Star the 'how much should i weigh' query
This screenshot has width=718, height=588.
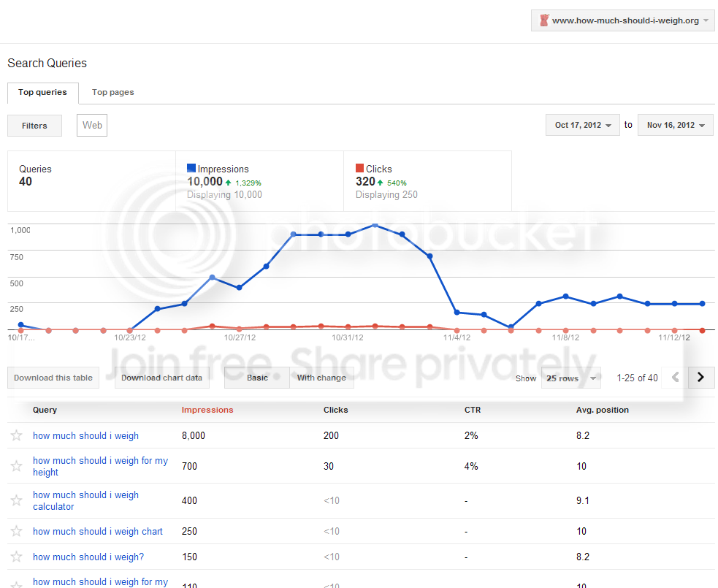click(x=17, y=435)
